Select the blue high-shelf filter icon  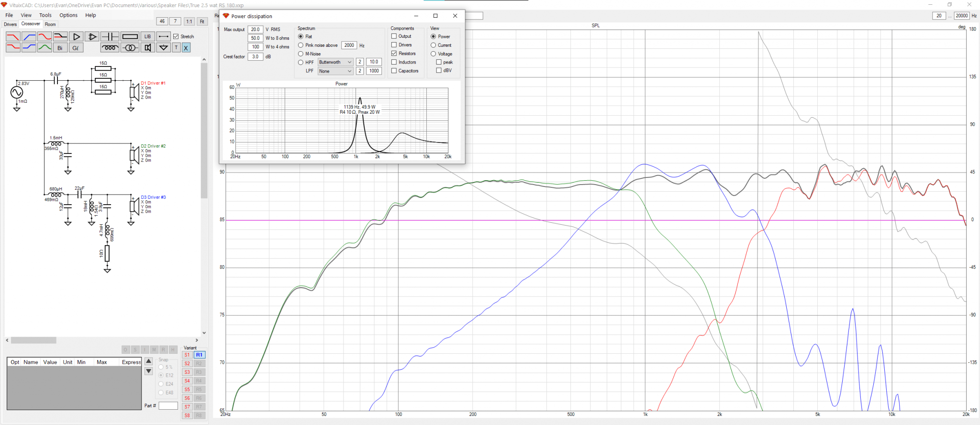tap(29, 47)
